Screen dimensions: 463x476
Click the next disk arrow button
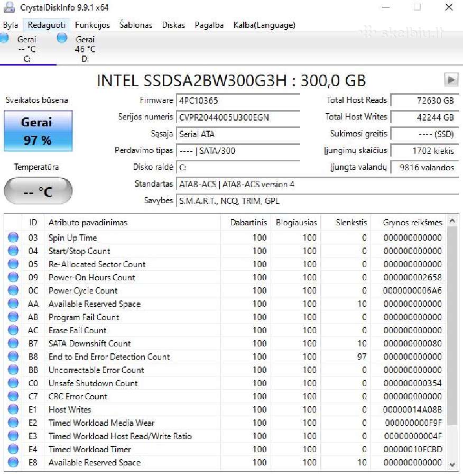click(x=451, y=80)
